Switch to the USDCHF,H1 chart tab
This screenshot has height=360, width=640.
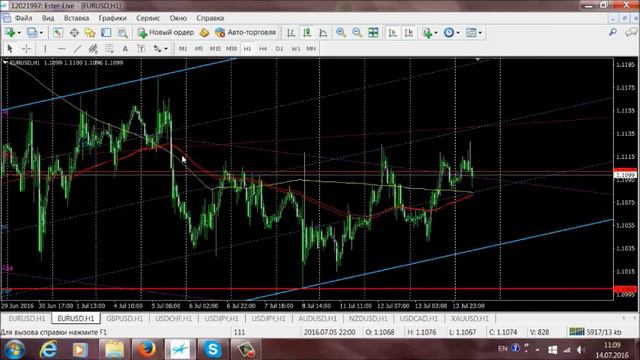173,318
